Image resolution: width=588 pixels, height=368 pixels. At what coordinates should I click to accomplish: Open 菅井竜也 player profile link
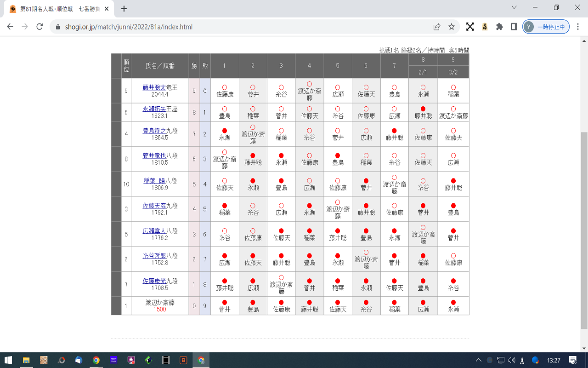(154, 156)
